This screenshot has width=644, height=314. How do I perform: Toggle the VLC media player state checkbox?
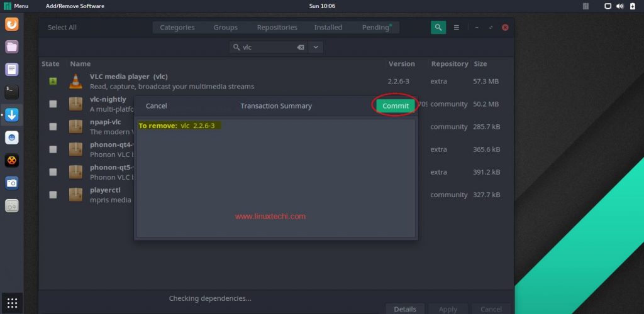point(53,81)
